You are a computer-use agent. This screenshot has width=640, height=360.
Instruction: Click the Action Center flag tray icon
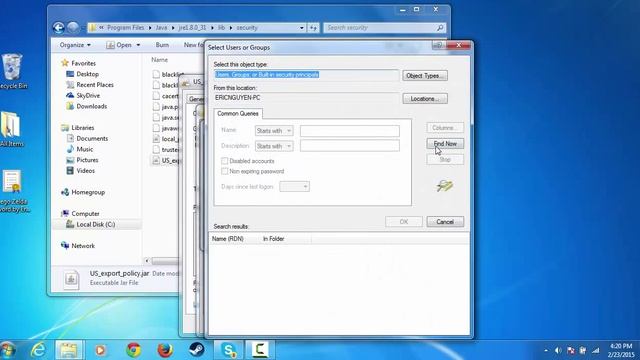point(571,351)
